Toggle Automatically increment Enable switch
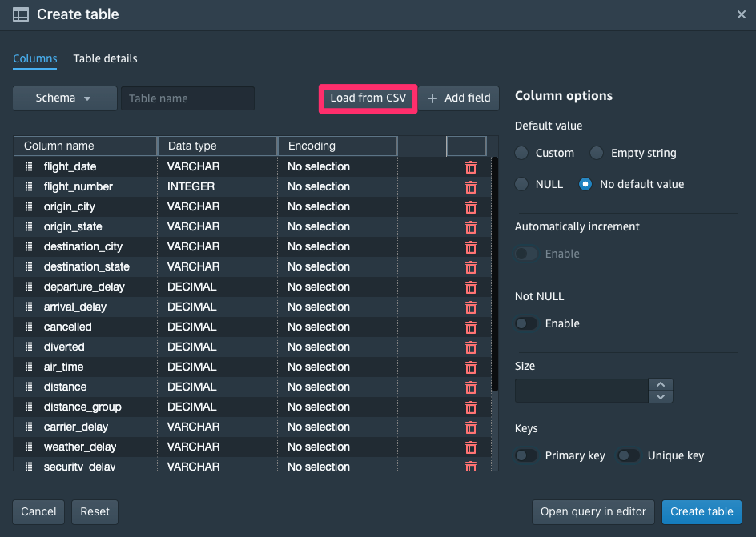The width and height of the screenshot is (756, 537). (x=526, y=254)
